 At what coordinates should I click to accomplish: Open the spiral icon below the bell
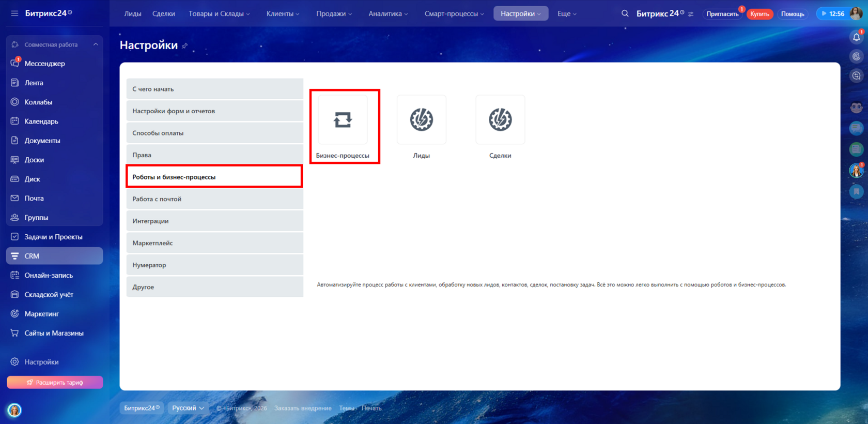(856, 56)
